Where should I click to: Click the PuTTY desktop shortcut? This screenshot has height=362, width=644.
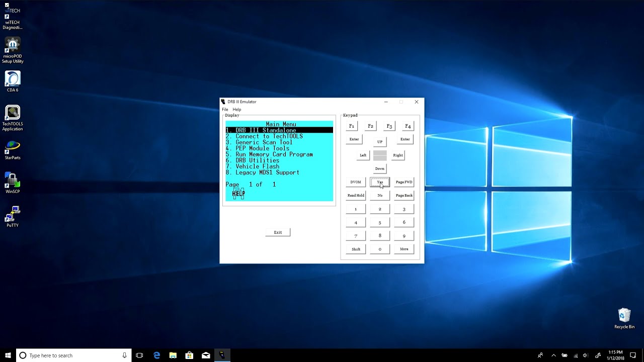[13, 217]
